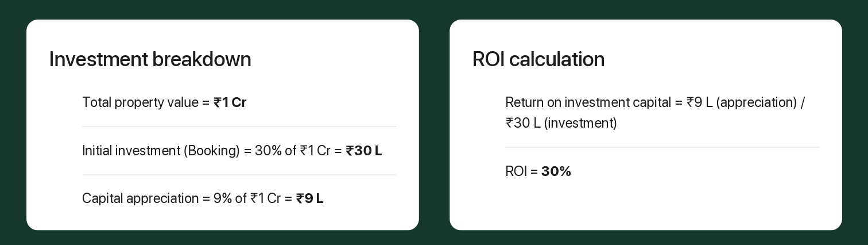Click the '₹30 L (investment)' text
The height and width of the screenshot is (245, 868).
tap(561, 123)
